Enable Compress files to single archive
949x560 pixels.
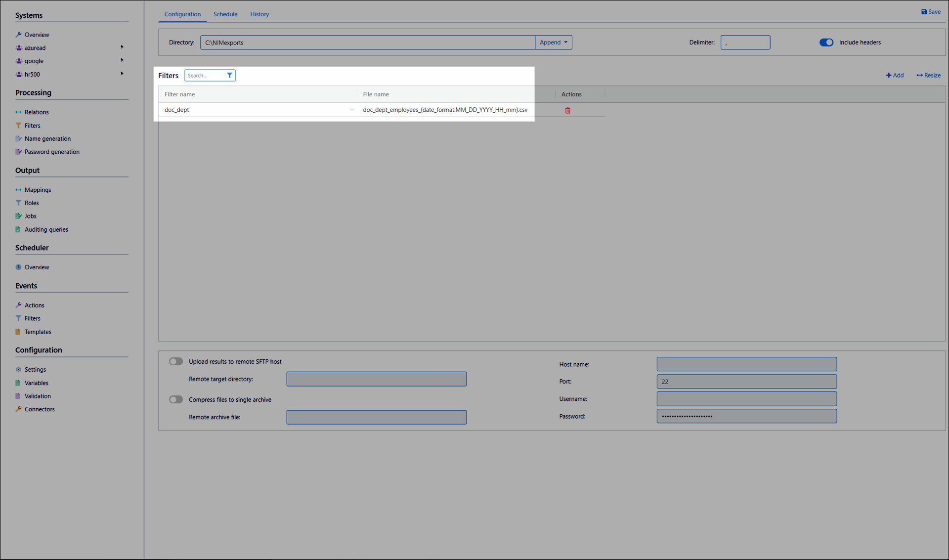click(176, 399)
